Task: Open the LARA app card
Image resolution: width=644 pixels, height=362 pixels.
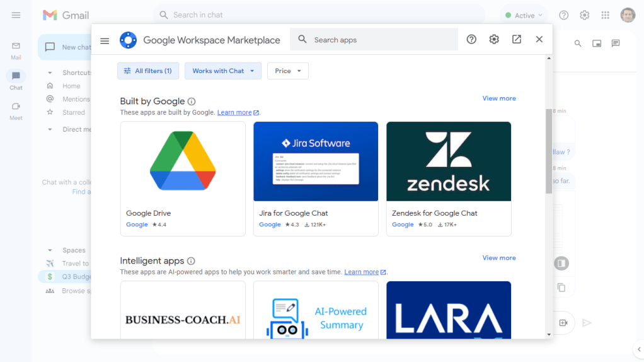Action: pyautogui.click(x=449, y=310)
